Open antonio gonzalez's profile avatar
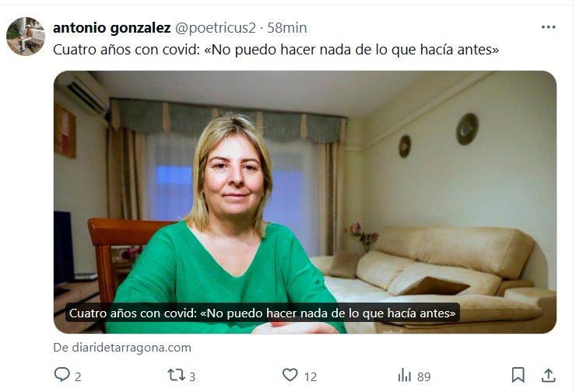Viewport: 576px width, 392px height. [x=26, y=37]
